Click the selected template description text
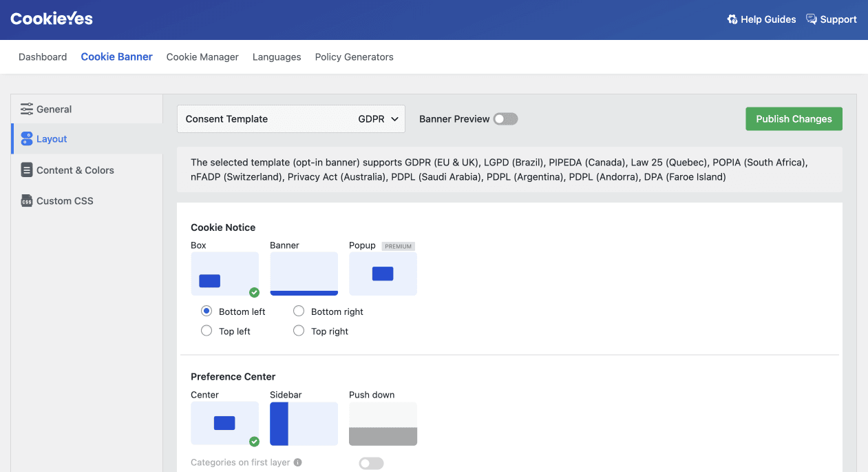Screen dimensions: 868x472 [x=499, y=170]
